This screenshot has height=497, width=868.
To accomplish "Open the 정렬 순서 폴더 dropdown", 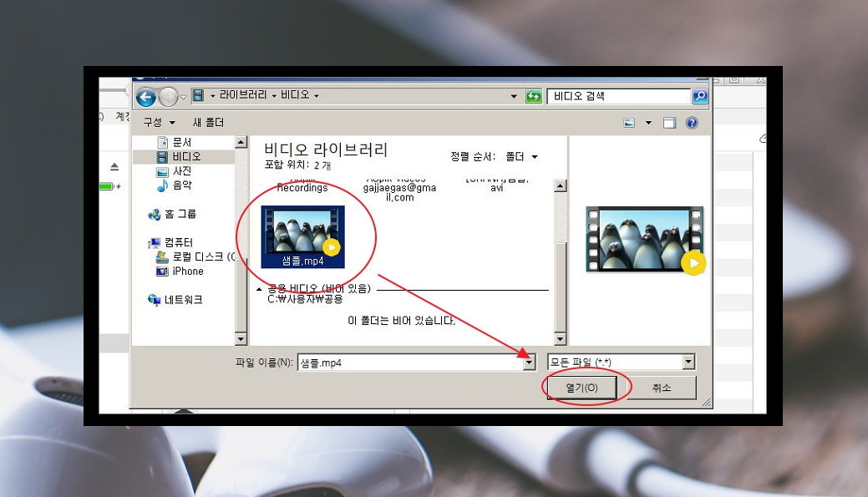I will click(x=521, y=157).
